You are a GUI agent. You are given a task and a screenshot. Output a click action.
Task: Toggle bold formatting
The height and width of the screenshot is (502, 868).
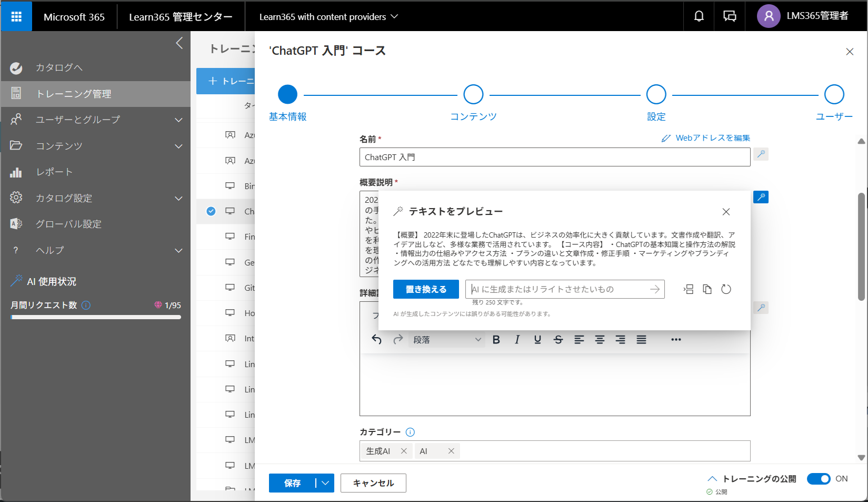(x=496, y=340)
